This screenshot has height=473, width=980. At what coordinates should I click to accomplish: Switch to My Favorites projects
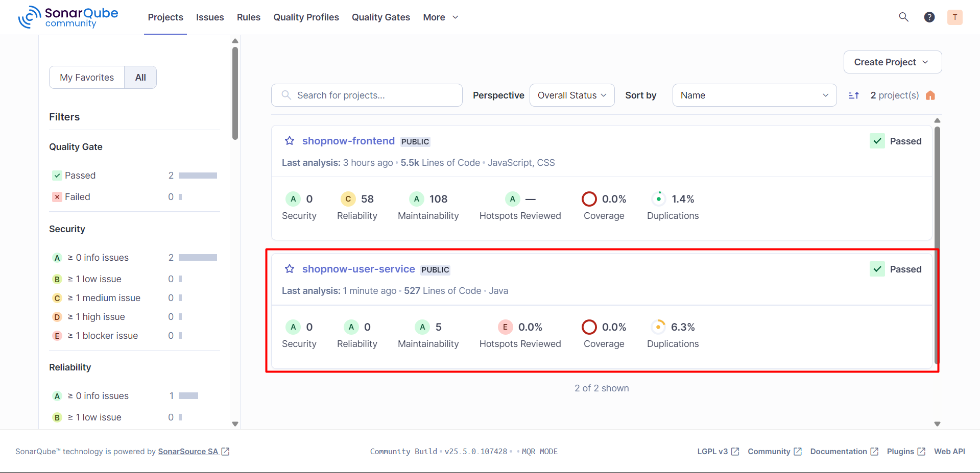point(87,78)
